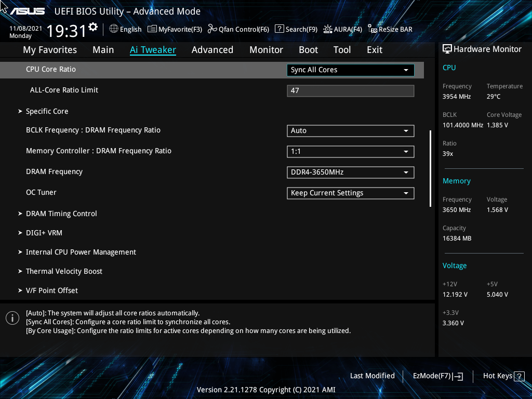Open the Tool tab

(x=342, y=50)
